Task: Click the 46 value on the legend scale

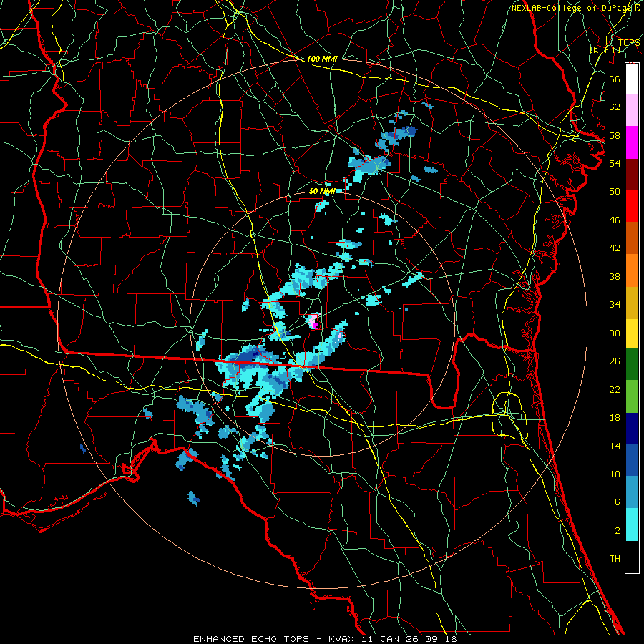Action: pyautogui.click(x=615, y=220)
